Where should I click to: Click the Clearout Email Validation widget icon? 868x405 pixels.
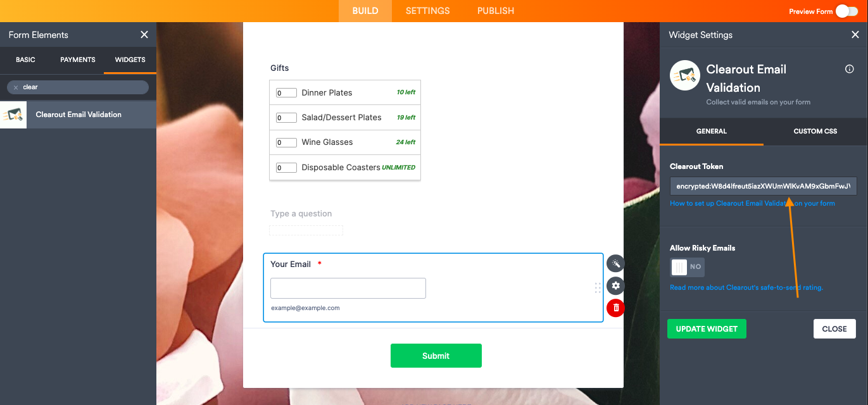tap(13, 115)
